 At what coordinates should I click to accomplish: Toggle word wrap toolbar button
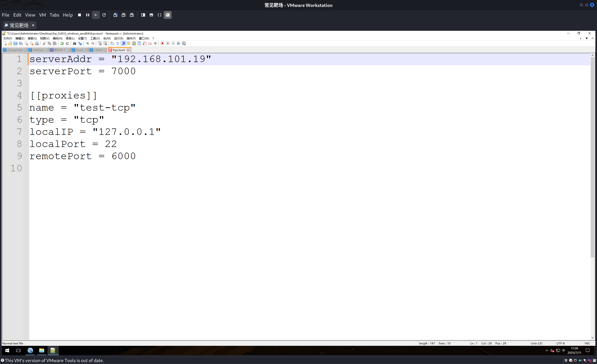point(112,43)
